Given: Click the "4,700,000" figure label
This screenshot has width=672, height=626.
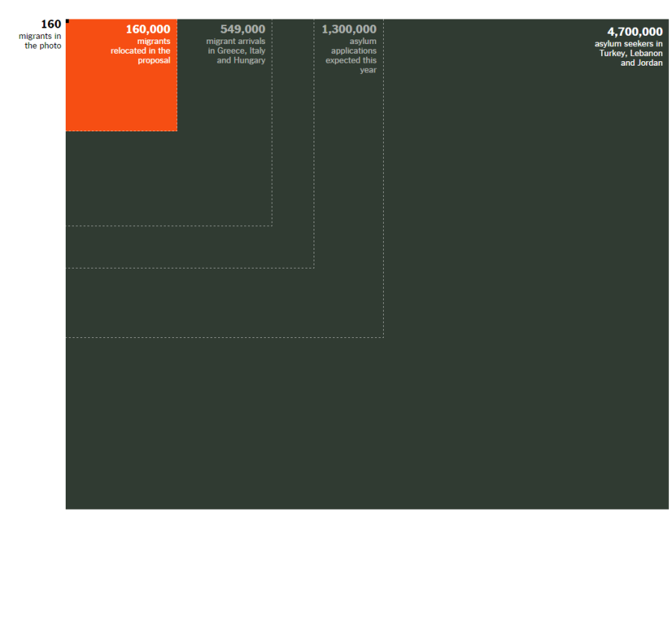Looking at the screenshot, I should point(635,31).
